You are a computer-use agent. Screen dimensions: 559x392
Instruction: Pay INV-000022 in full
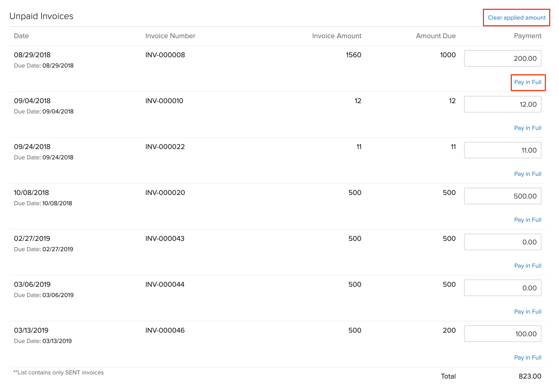[x=528, y=174]
